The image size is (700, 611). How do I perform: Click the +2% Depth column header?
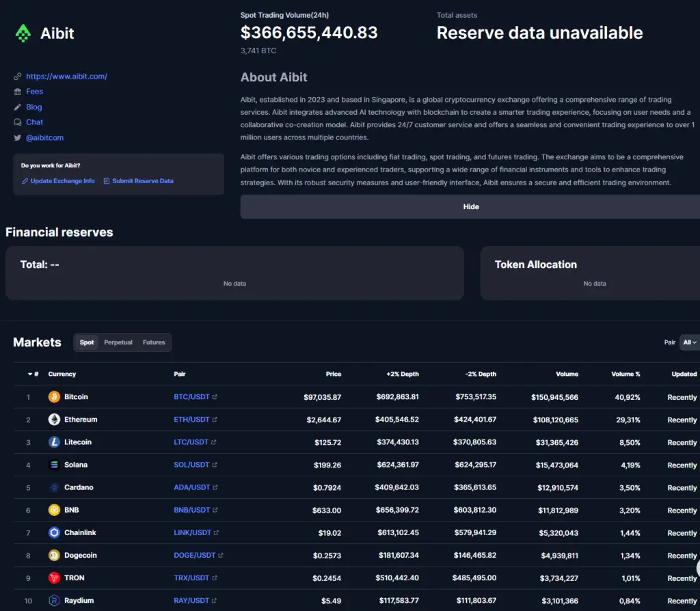(x=403, y=374)
